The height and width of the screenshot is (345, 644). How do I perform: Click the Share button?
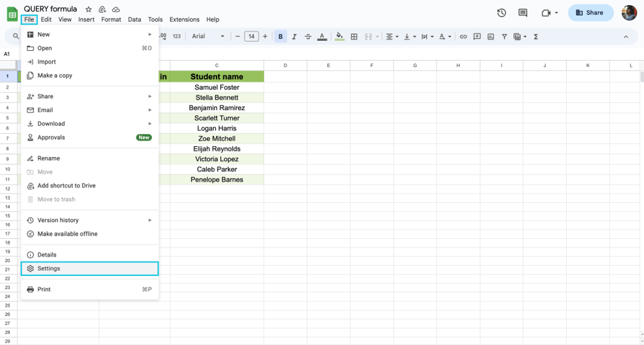pyautogui.click(x=590, y=13)
